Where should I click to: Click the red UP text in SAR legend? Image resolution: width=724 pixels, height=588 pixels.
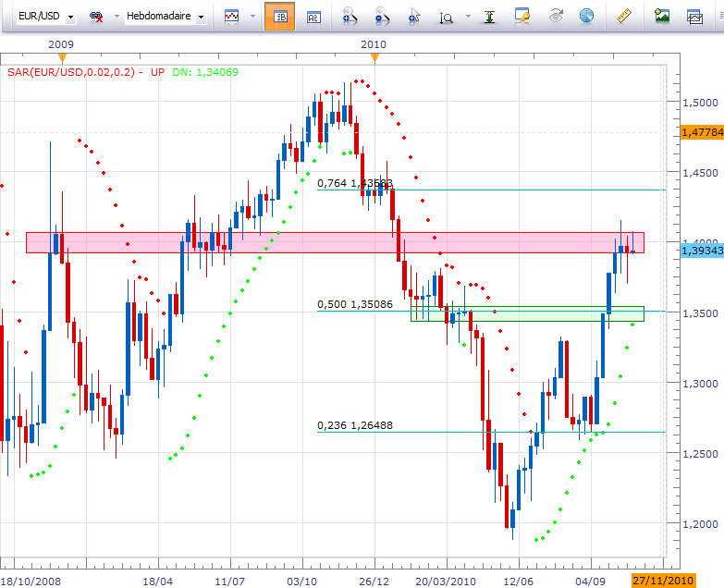click(x=157, y=72)
